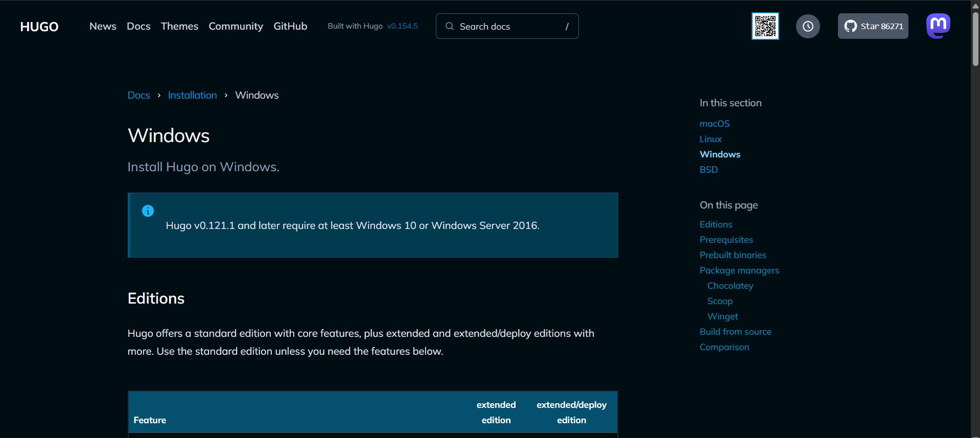Click the Feature table header

(x=150, y=420)
